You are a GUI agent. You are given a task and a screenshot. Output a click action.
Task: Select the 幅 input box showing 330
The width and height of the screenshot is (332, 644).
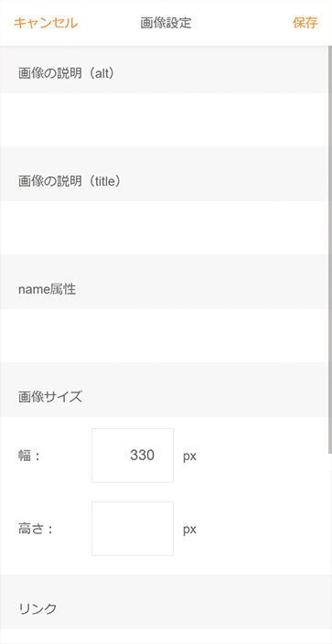[133, 456]
